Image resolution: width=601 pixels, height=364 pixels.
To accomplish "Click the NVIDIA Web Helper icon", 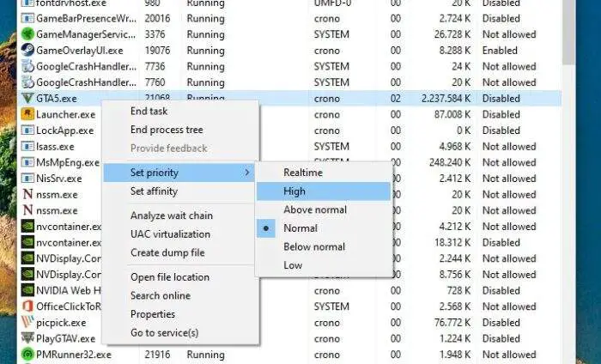I will coord(27,290).
